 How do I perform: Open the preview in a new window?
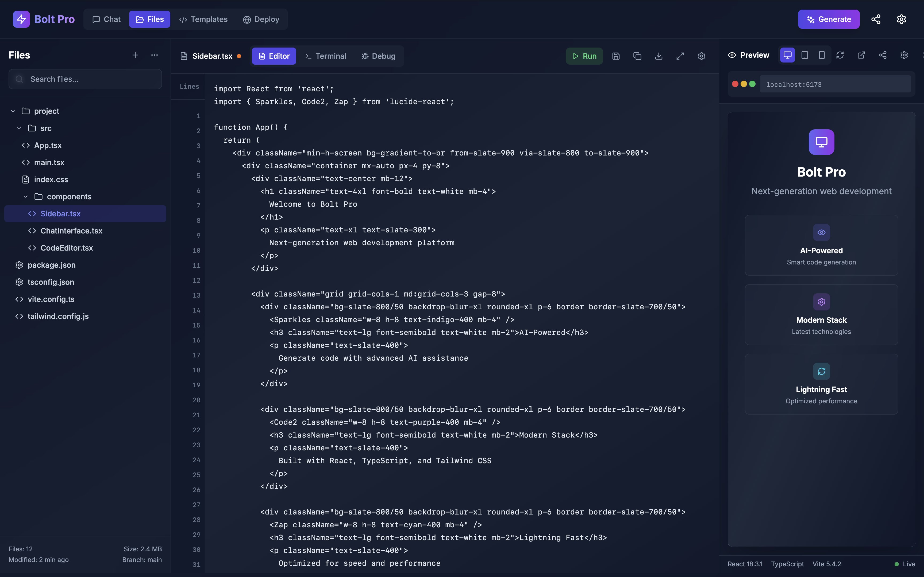click(861, 55)
